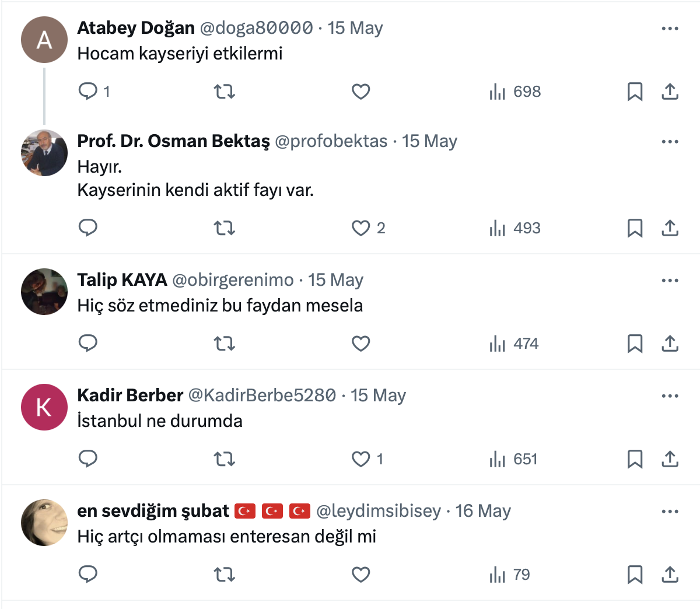Retweet Prof. Dr. Osman Bektaş's reply
The image size is (700, 609).
tap(225, 228)
